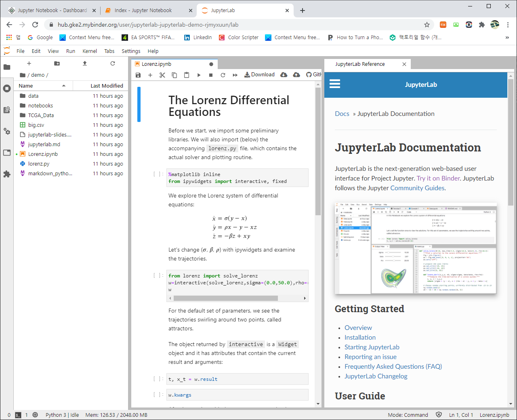
Task: Click the trusted notebook shield icon
Action: click(439, 415)
